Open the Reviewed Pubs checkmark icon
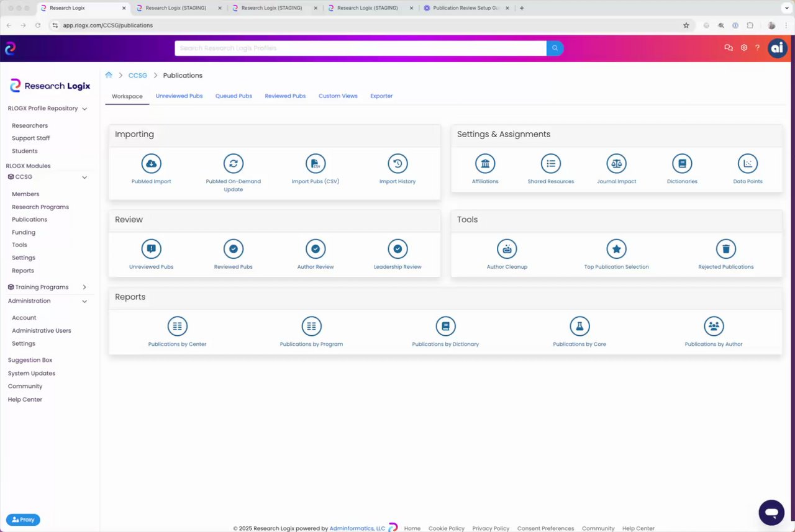Screen dimensions: 795x532 click(x=234, y=249)
